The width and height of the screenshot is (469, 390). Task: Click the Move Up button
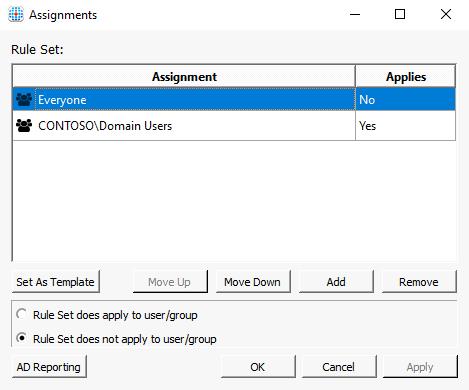click(170, 282)
